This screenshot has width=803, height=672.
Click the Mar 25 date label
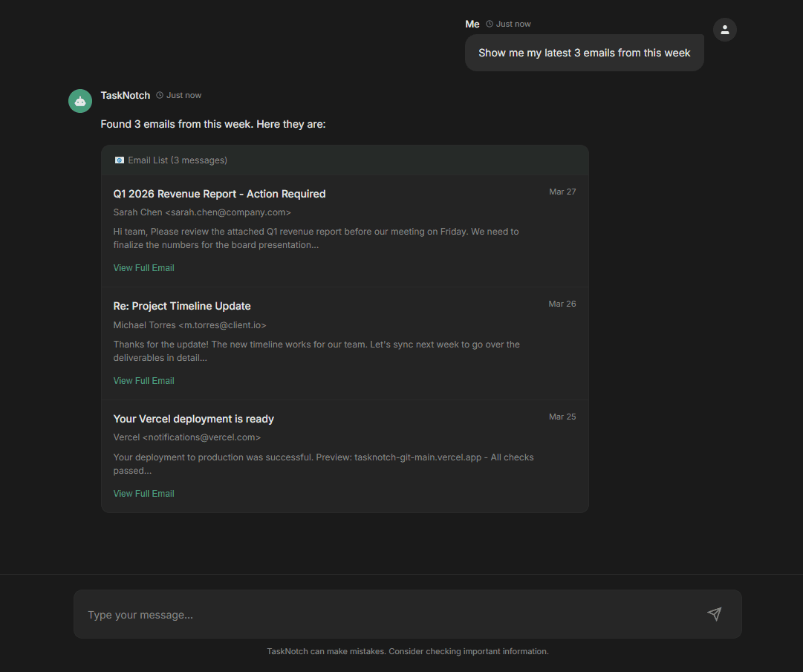click(x=562, y=417)
